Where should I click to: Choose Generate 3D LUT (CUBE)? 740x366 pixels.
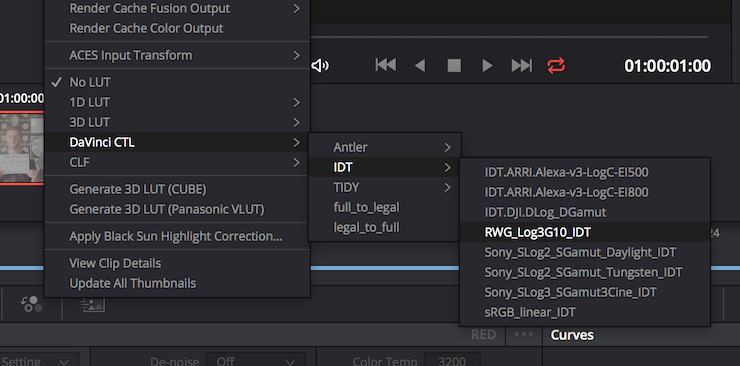[x=177, y=189]
